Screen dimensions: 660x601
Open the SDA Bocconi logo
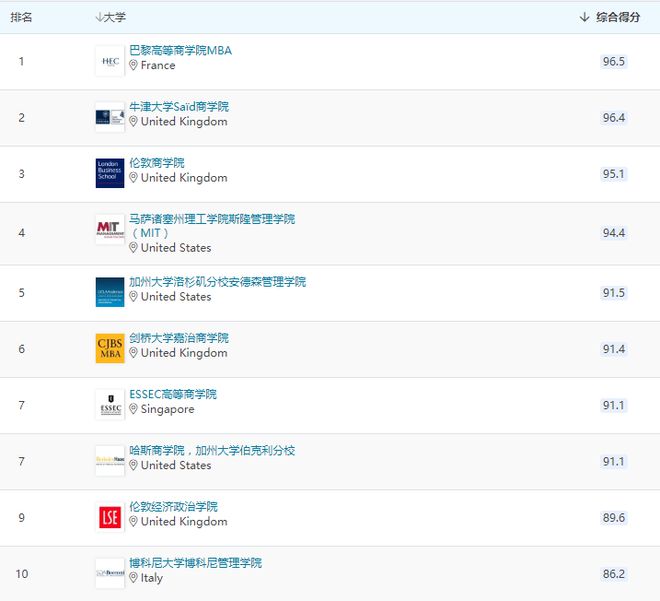tap(110, 573)
